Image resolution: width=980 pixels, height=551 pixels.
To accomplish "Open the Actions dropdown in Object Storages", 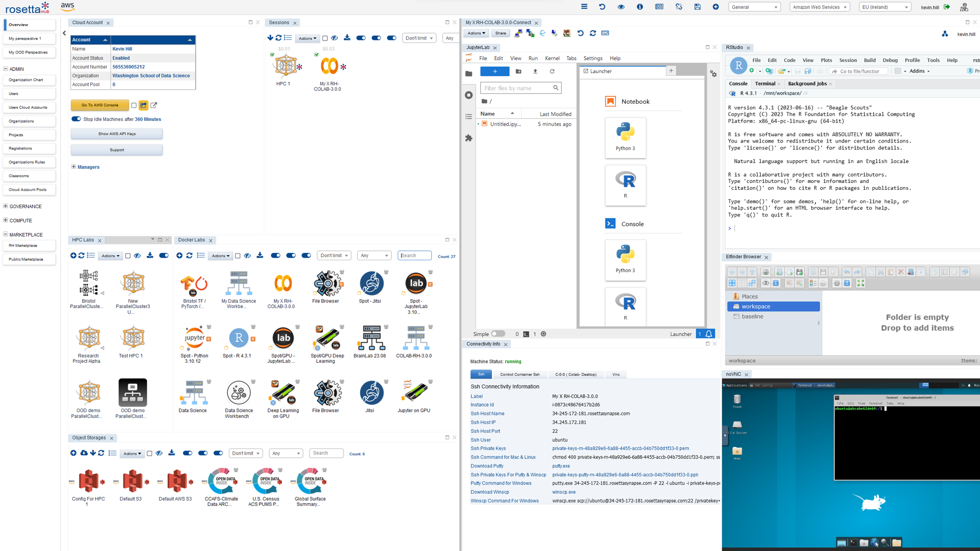I will [132, 453].
